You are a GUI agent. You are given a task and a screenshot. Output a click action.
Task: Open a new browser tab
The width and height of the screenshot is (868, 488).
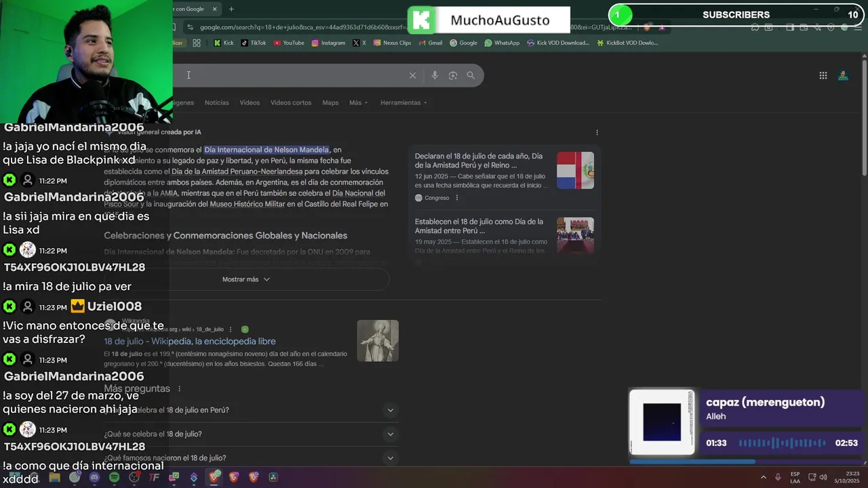[x=231, y=9]
